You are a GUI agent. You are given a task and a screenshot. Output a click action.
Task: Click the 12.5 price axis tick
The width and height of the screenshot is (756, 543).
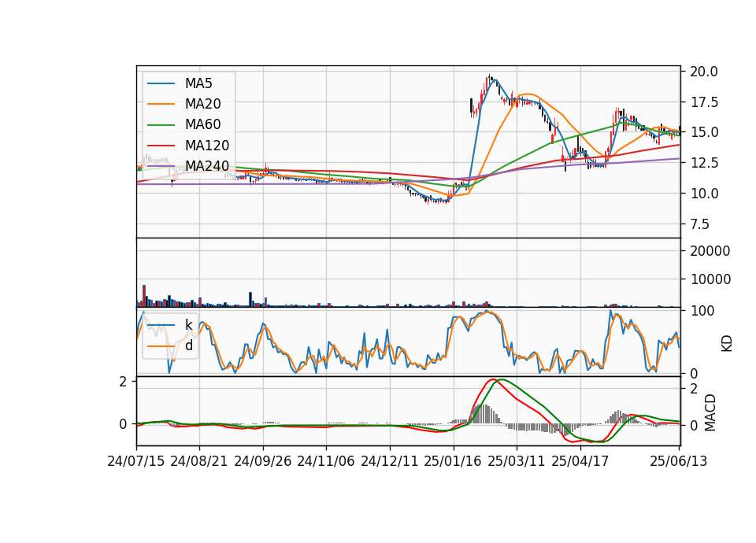click(703, 164)
